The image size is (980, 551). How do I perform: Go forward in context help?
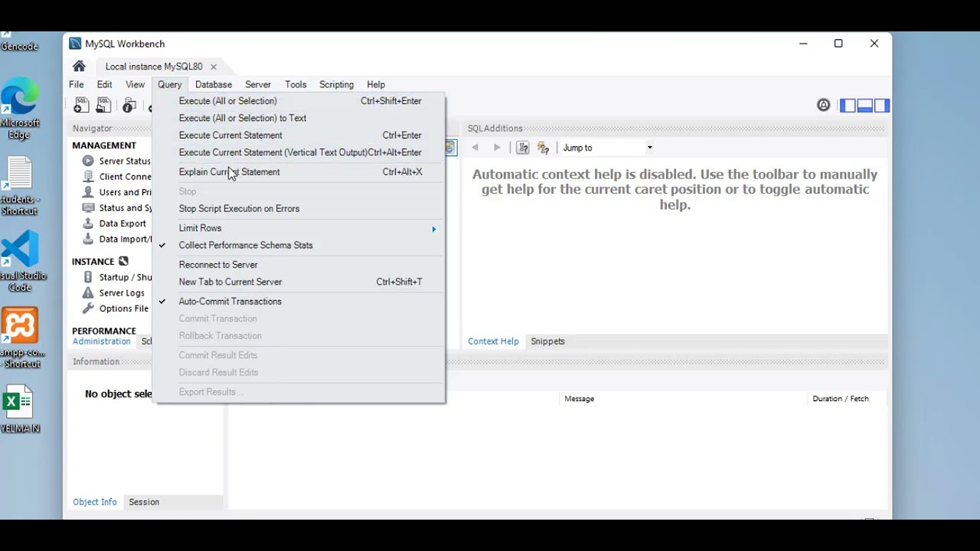pos(497,148)
